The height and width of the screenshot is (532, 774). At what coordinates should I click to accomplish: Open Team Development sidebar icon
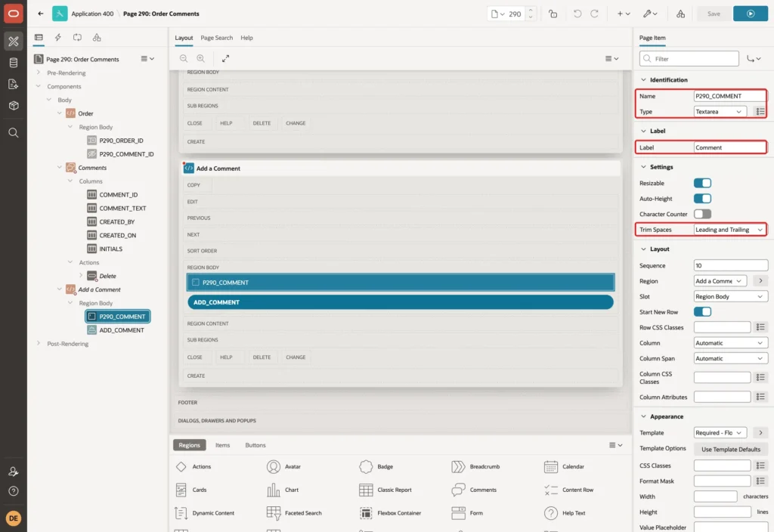coord(14,85)
